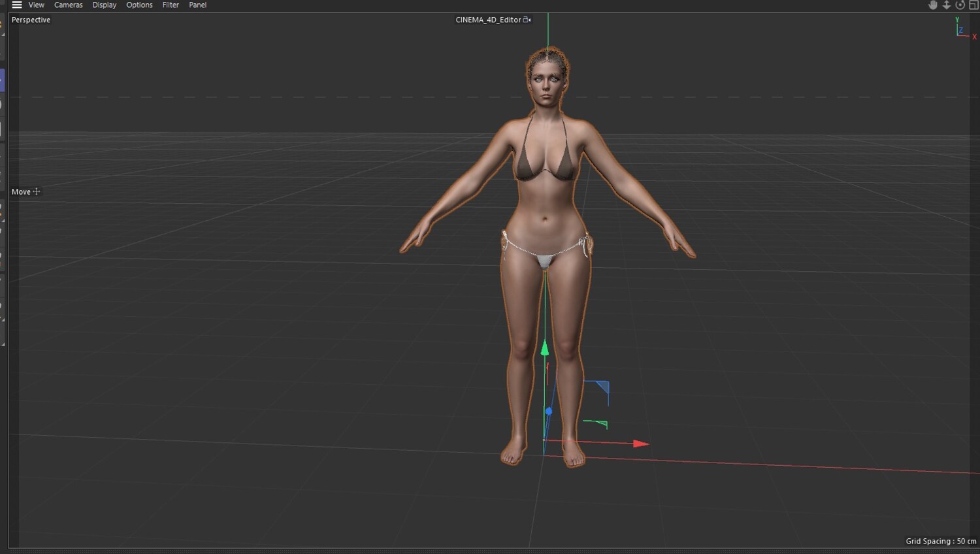Open the Options menu

click(139, 5)
